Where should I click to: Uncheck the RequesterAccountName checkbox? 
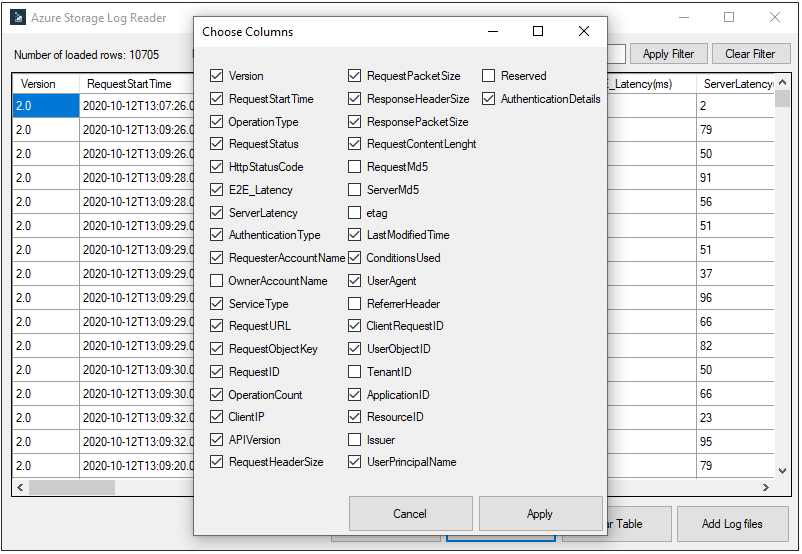point(216,258)
